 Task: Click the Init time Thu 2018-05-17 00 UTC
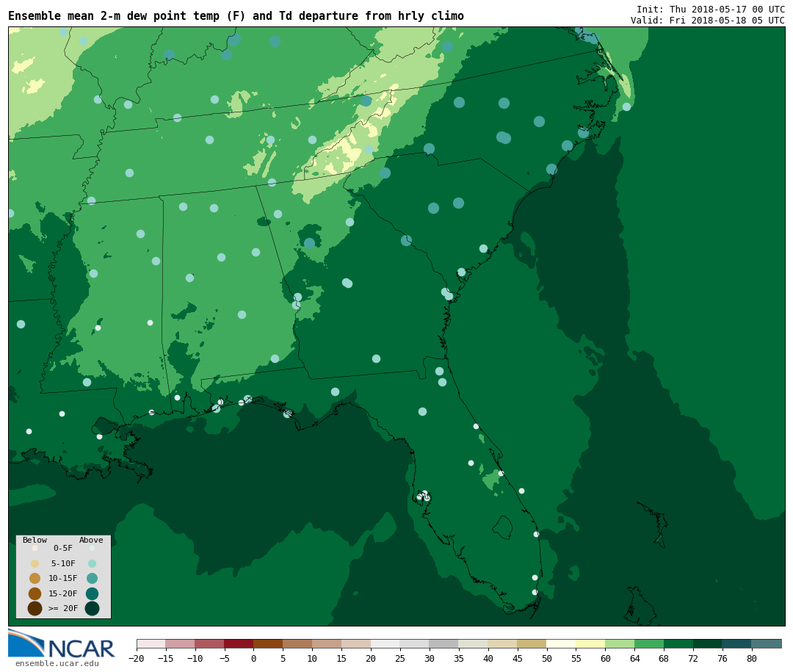pos(711,9)
